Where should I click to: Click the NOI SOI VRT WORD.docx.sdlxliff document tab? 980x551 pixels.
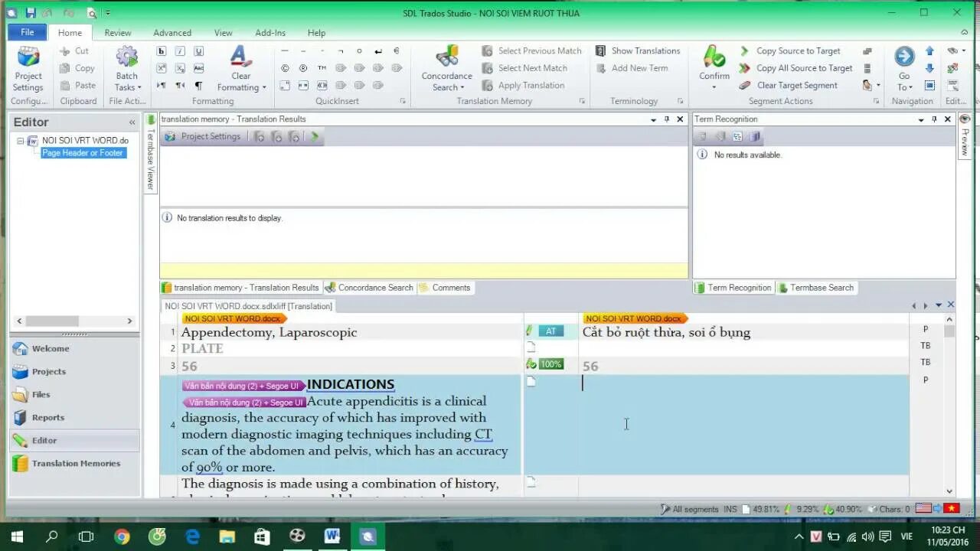pyautogui.click(x=248, y=306)
